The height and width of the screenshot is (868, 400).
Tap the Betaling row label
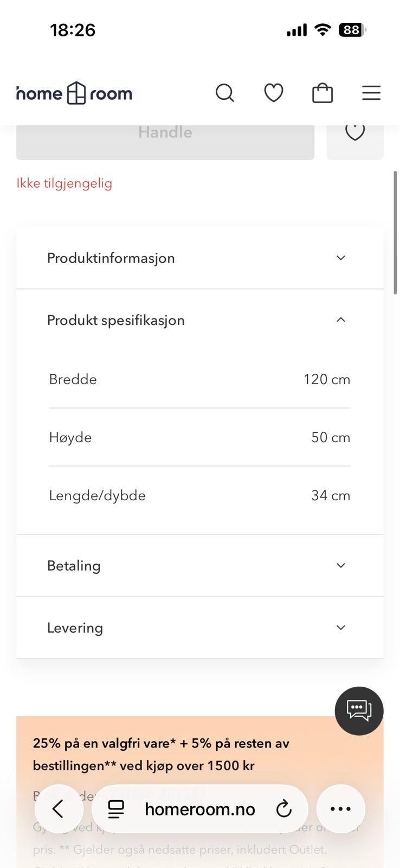74,565
